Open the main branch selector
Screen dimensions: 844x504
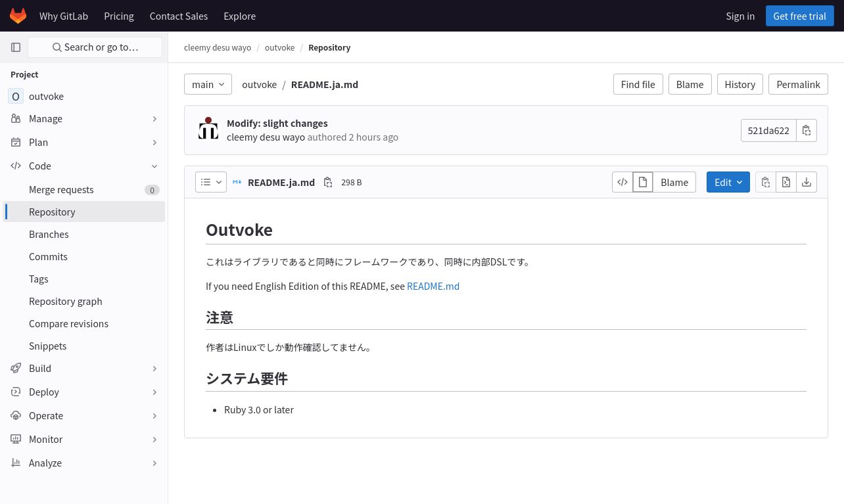tap(208, 84)
